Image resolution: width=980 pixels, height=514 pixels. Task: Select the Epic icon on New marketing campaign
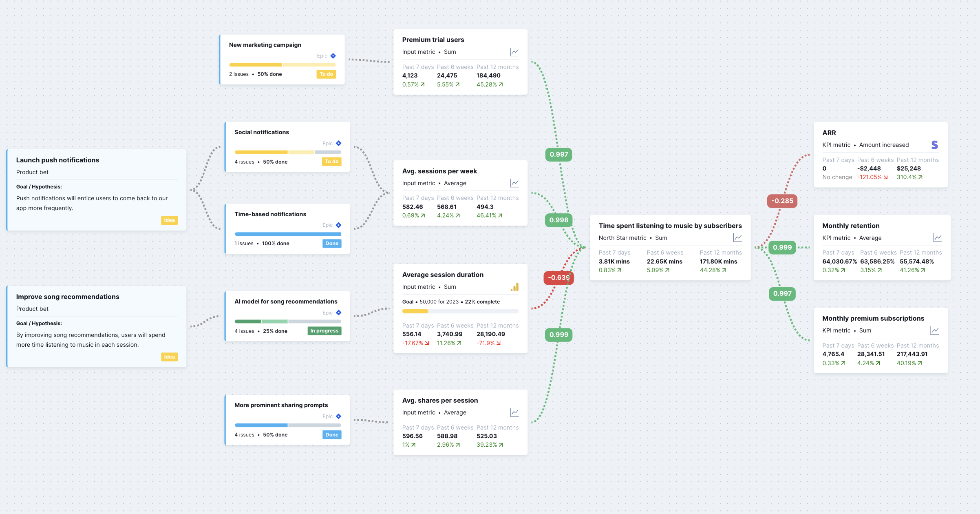coord(333,55)
